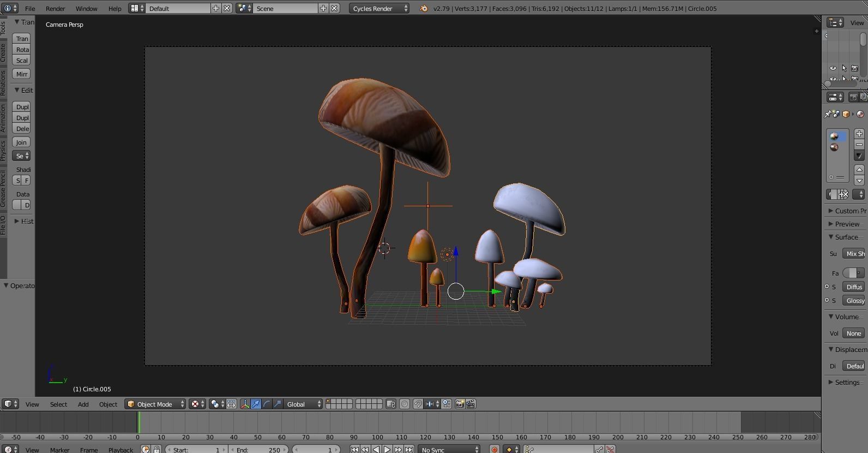Jump to the first frame
This screenshot has height=453, width=868.
pos(354,449)
